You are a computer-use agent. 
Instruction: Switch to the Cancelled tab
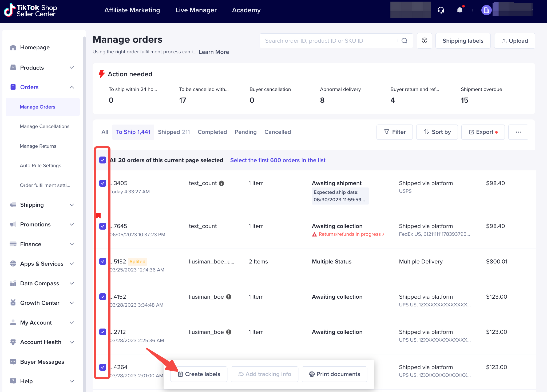[x=278, y=132]
